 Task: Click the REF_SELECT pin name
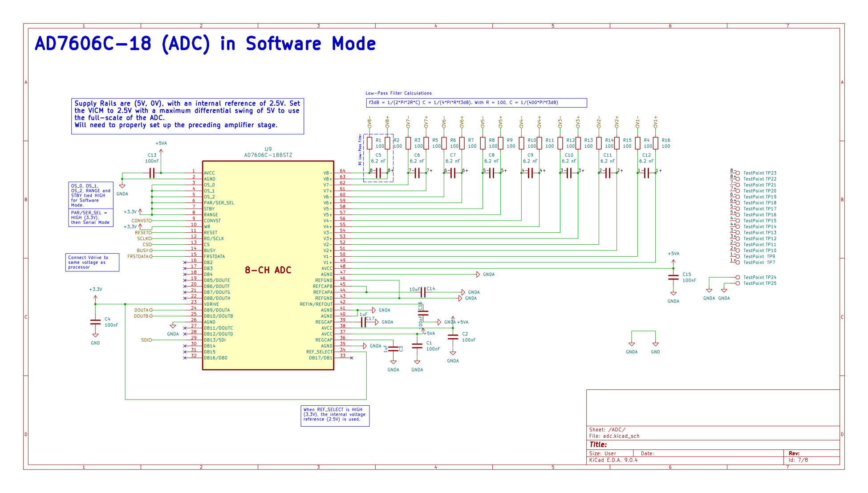319,352
